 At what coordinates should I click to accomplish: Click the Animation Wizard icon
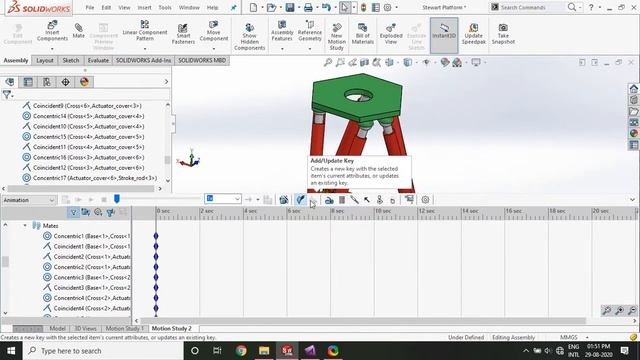(x=284, y=200)
